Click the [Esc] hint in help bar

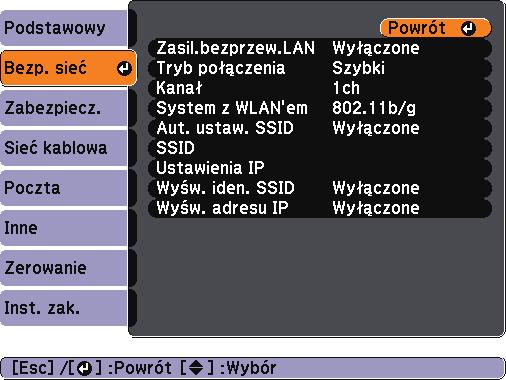point(33,368)
